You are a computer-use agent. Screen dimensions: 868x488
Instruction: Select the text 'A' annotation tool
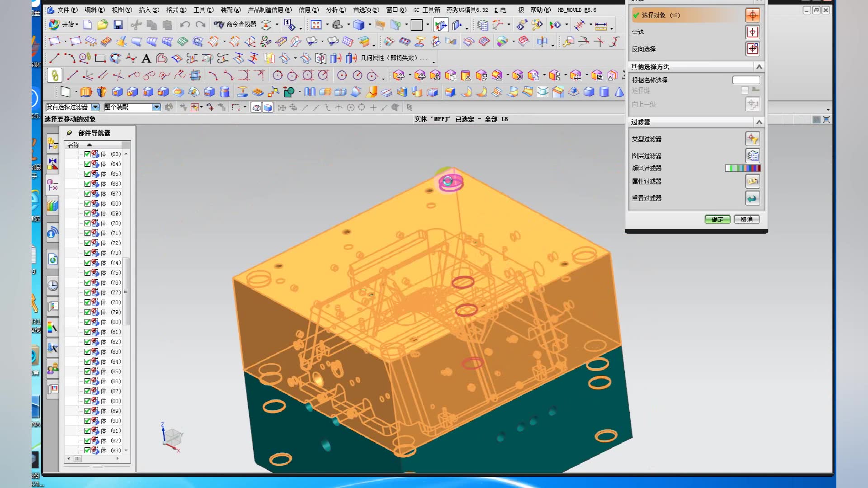point(146,58)
